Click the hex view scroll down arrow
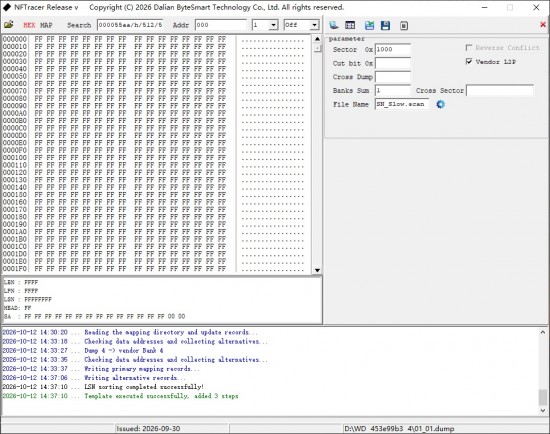The image size is (550, 434). click(x=317, y=270)
